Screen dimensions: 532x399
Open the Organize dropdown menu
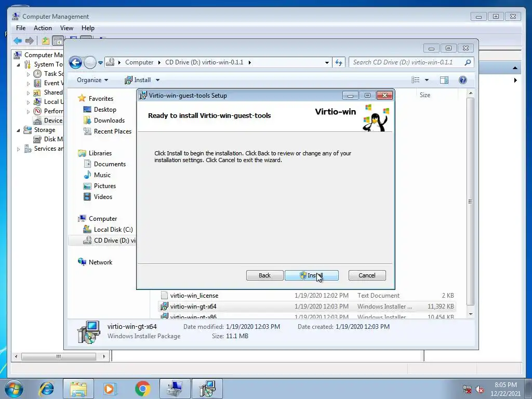[x=92, y=80]
